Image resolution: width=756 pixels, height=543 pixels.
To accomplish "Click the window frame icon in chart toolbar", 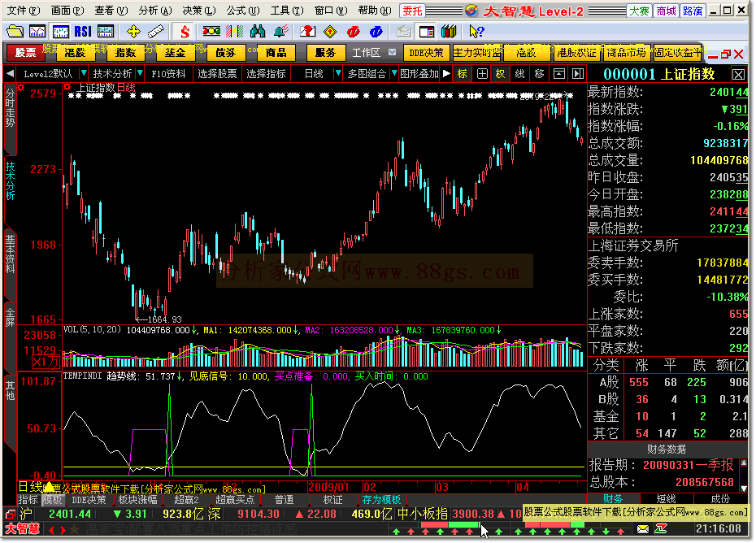I will pyautogui.click(x=558, y=74).
